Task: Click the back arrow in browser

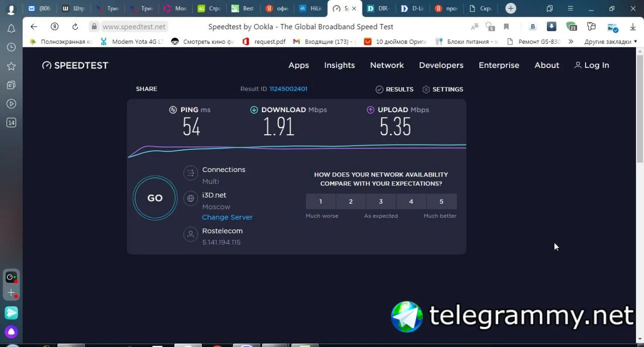Action: point(34,27)
